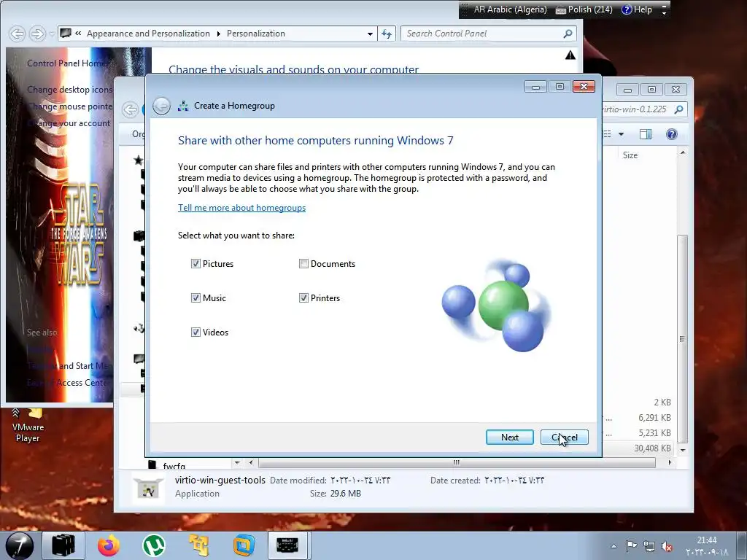This screenshot has width=747, height=560.
Task: Open Explorer view options dropdown arrow
Action: tap(622, 134)
